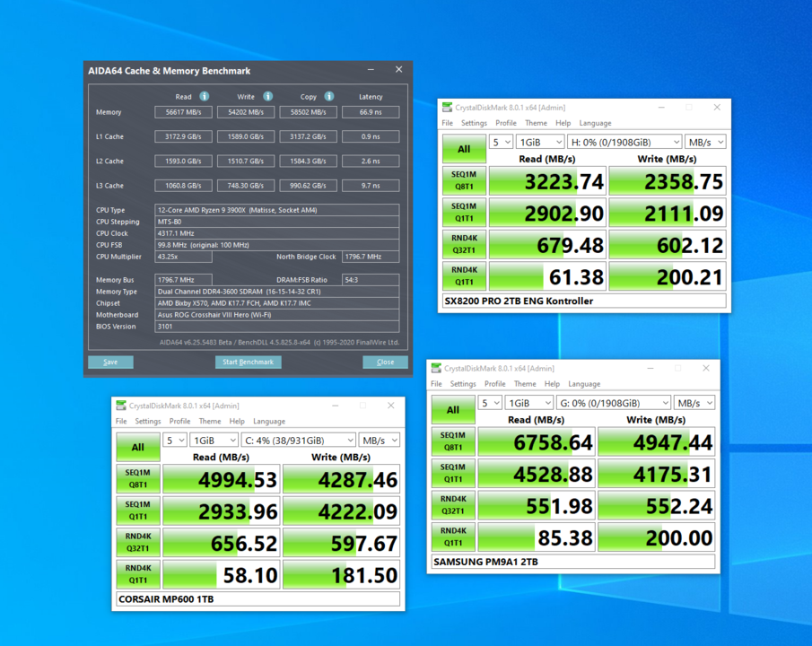Screen dimensions: 812x646
Task: Save the AIDA64 benchmark results
Action: [x=111, y=362]
